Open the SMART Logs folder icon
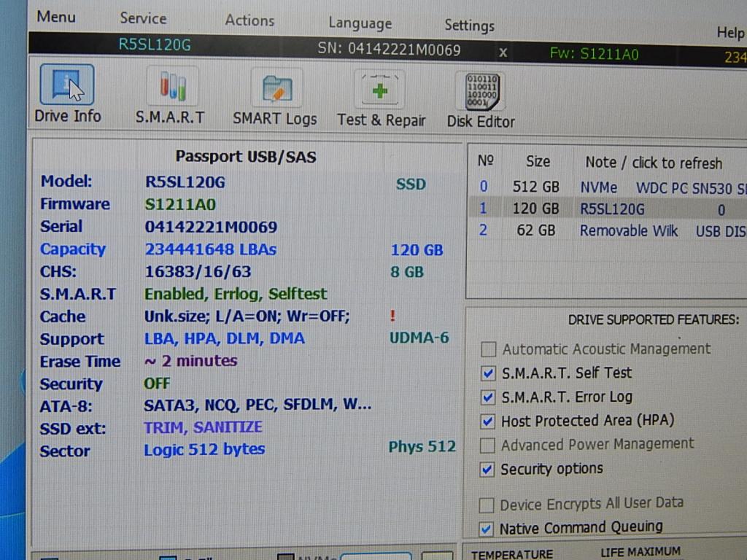 276,87
